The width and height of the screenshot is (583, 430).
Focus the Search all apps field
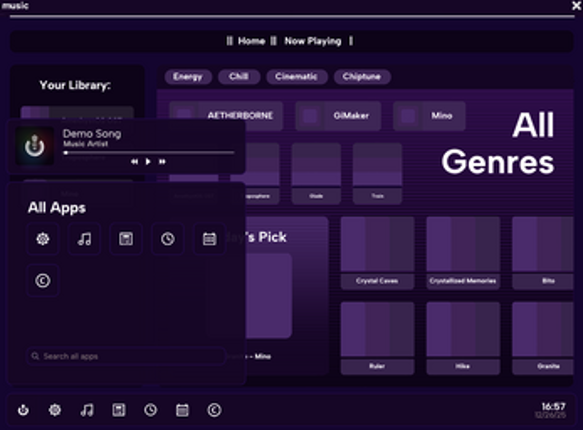pos(126,356)
